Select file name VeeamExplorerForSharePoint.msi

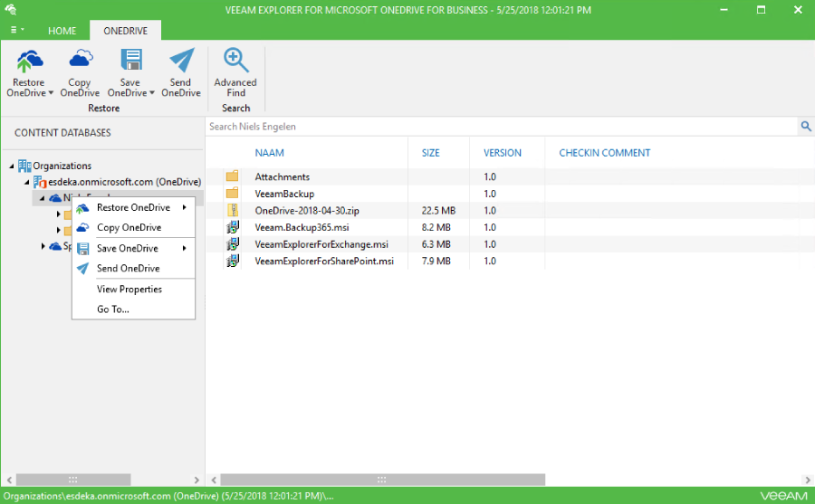[324, 261]
